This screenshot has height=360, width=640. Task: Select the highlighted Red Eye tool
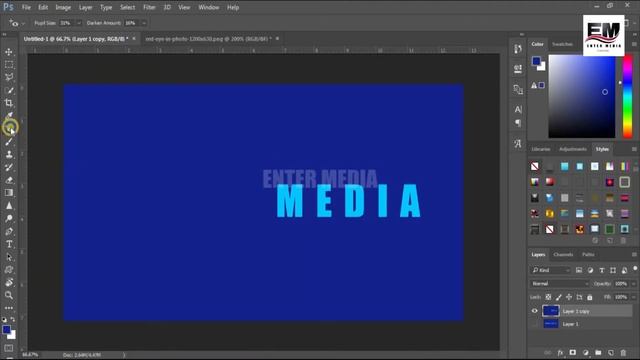(x=10, y=128)
